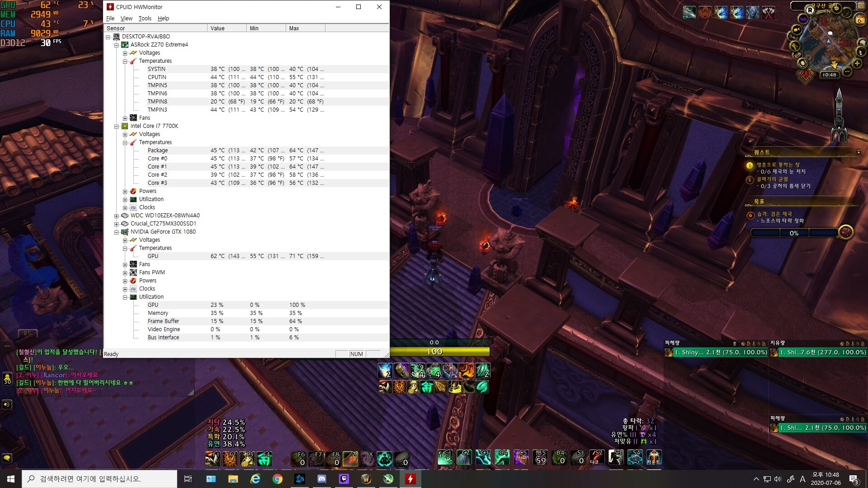The height and width of the screenshot is (488, 868).
Task: Toggle voice chat speaker icon beside chat
Action: pos(7,404)
